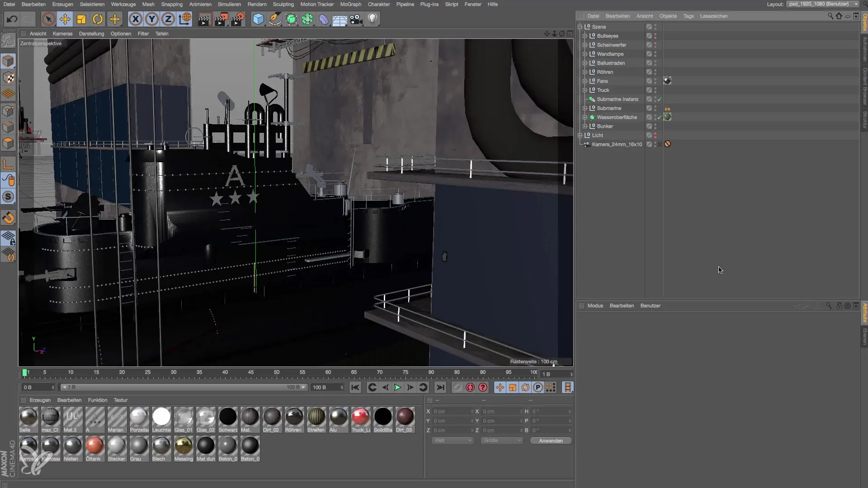Viewport: 868px width, 488px height.
Task: Expand the Truck object group
Action: (585, 90)
